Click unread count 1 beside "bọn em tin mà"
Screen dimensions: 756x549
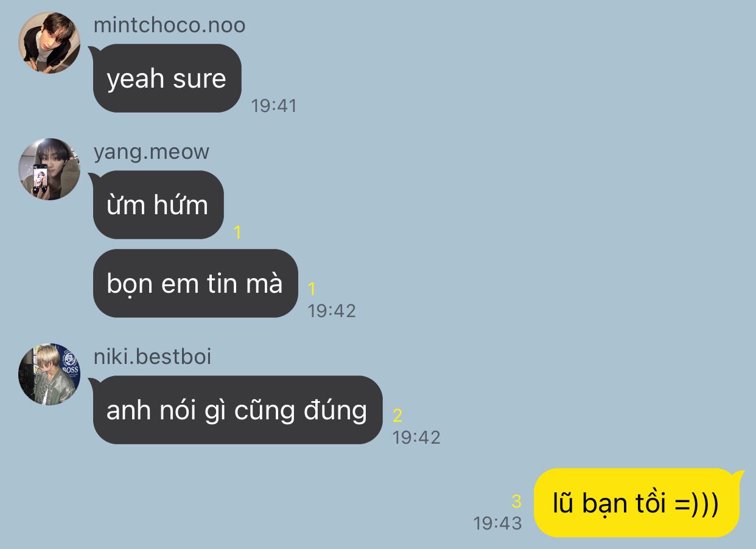click(x=312, y=289)
